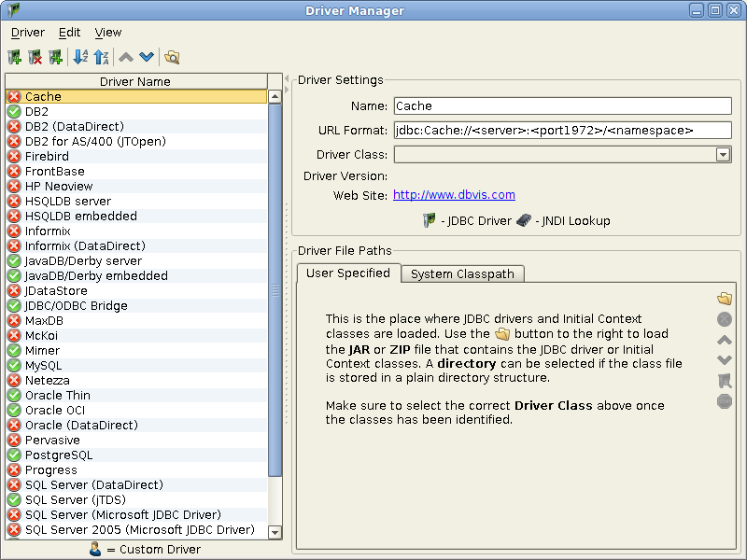The width and height of the screenshot is (747, 560).
Task: Switch to the User Specified tab
Action: (x=348, y=273)
